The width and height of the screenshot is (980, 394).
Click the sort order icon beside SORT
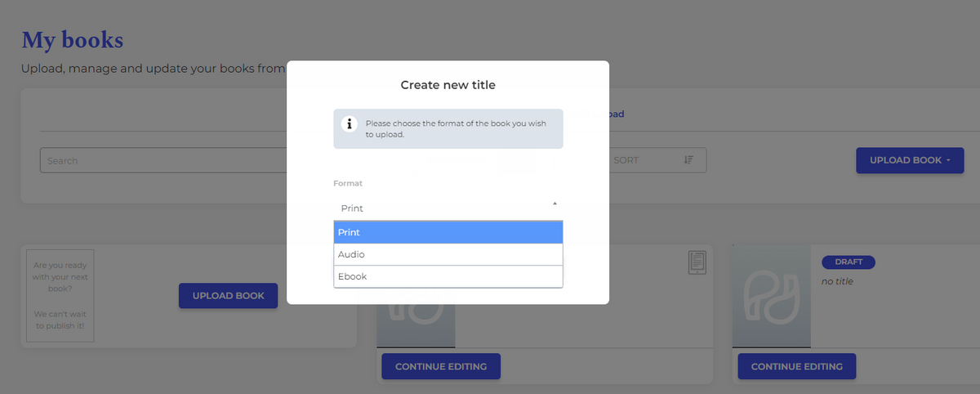[x=688, y=160]
